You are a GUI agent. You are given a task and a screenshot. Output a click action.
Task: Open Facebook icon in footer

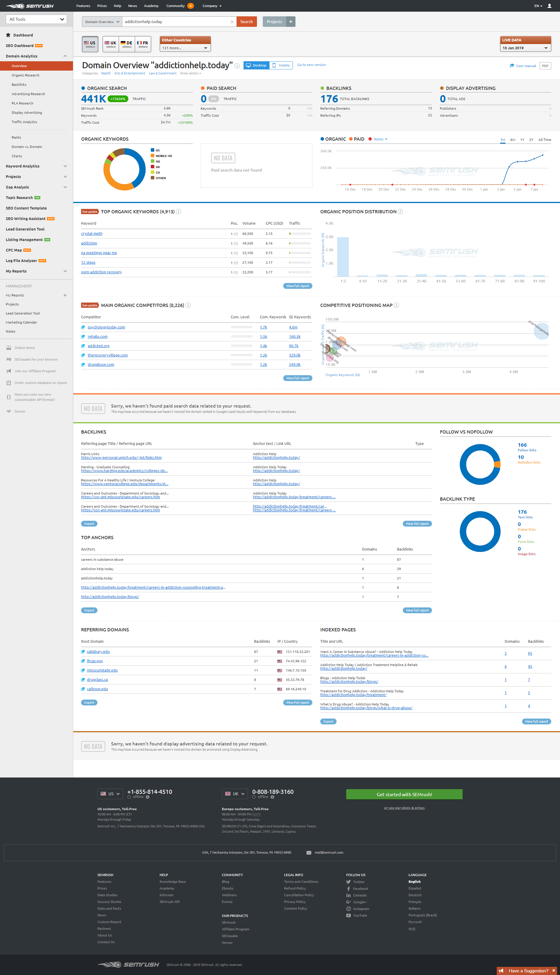click(349, 888)
